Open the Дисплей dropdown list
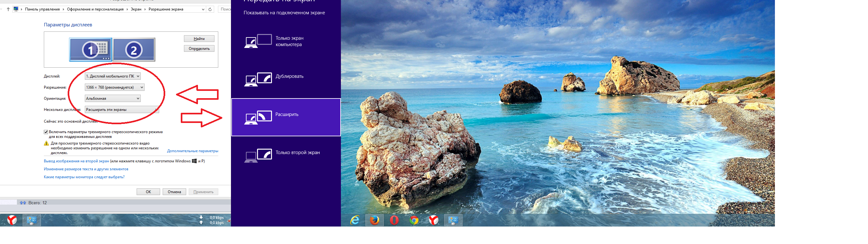 (112, 76)
